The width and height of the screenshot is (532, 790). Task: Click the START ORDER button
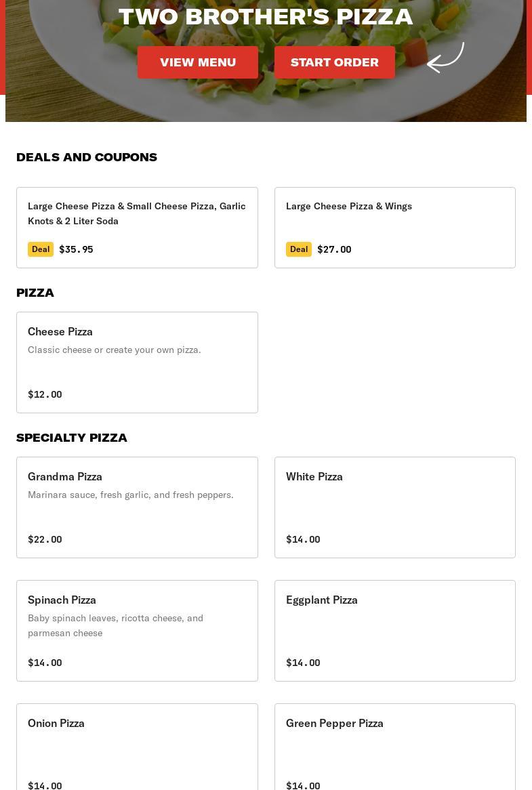(x=335, y=62)
